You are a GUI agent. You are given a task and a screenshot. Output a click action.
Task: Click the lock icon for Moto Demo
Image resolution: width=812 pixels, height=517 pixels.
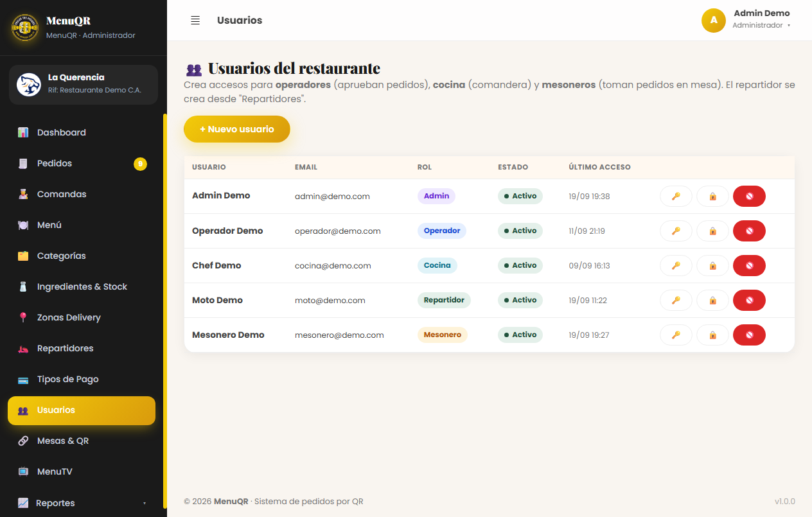[712, 300]
